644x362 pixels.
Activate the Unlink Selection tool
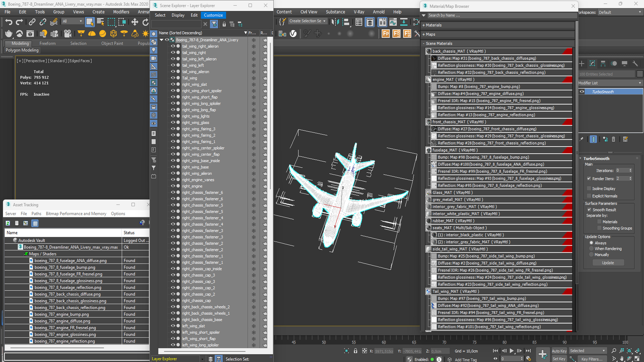pos(43,22)
